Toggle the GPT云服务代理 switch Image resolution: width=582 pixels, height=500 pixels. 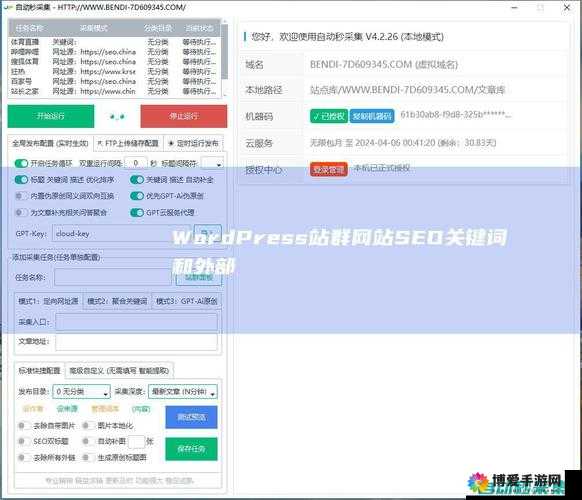pyautogui.click(x=137, y=212)
